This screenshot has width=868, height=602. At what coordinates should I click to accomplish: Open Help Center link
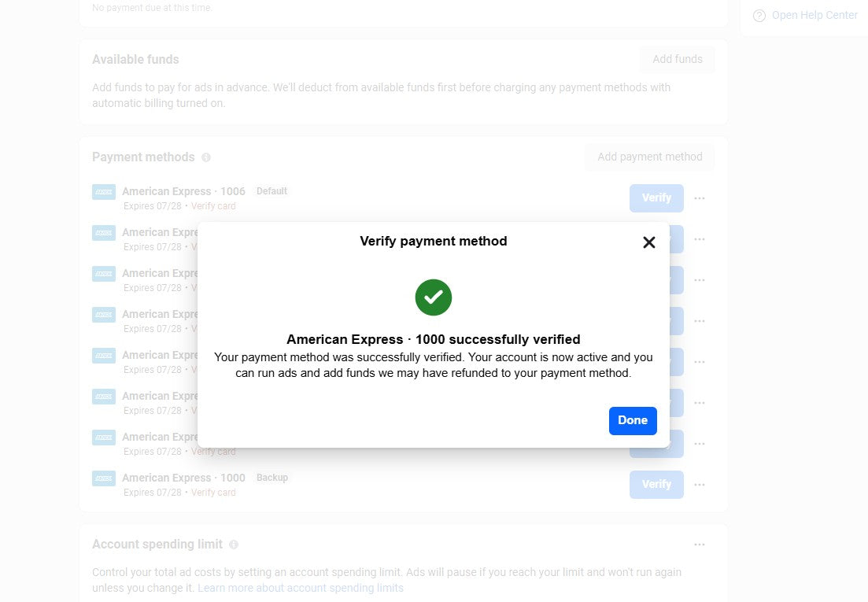coord(814,16)
